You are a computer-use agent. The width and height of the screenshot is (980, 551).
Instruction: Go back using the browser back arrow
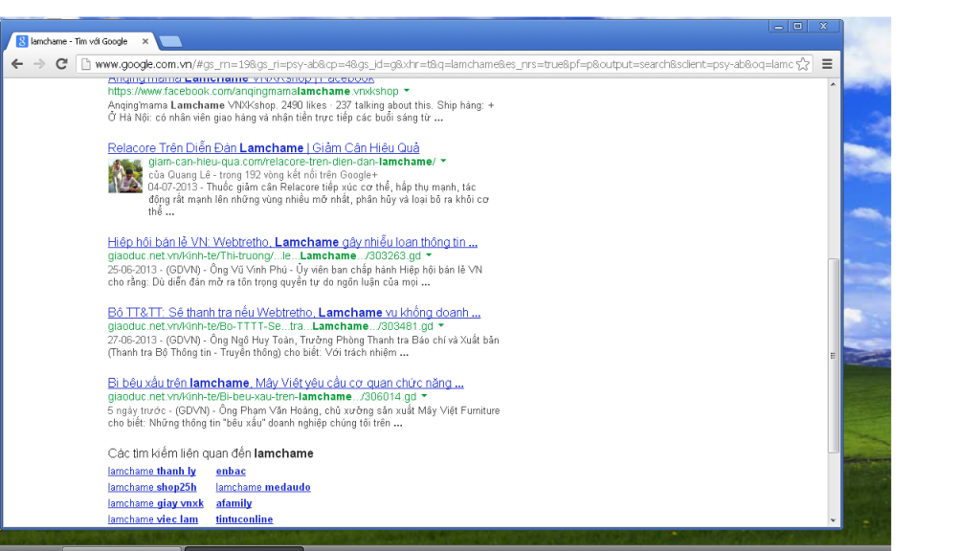click(17, 64)
